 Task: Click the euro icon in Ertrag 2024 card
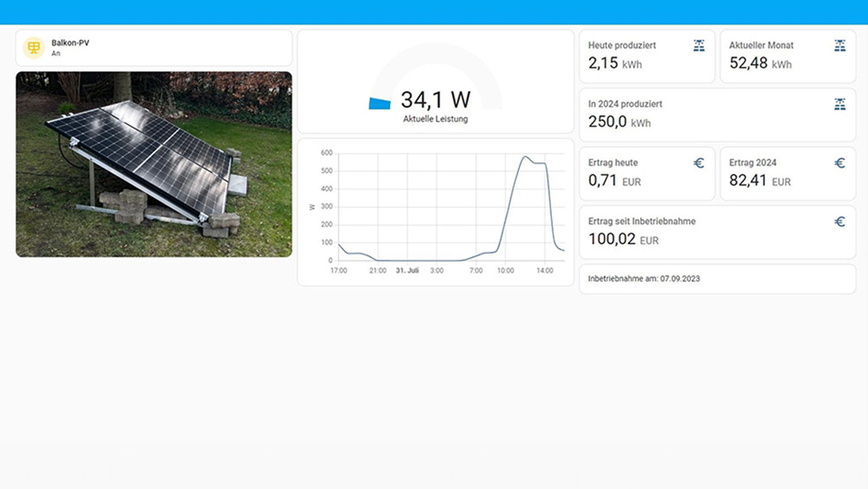pos(839,162)
